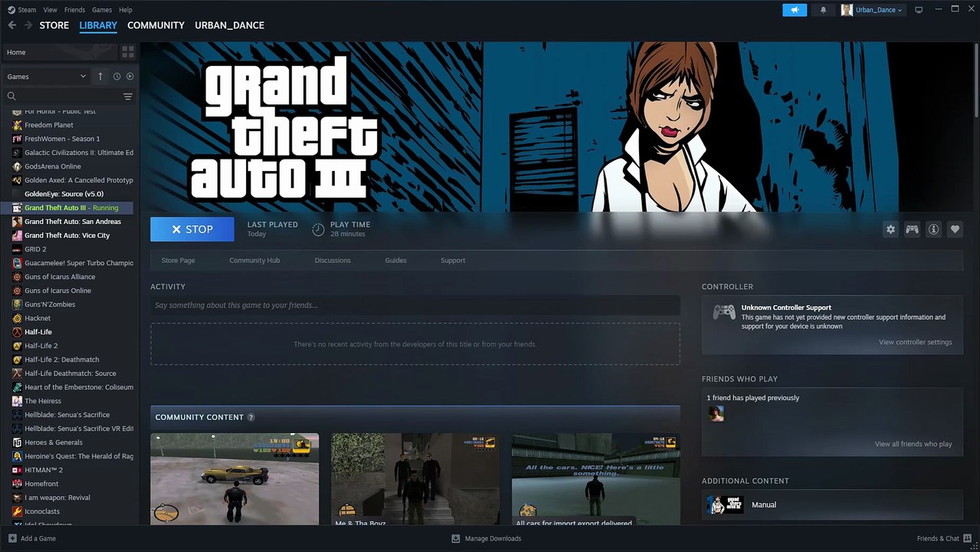Screen dimensions: 980x552
Task: Add game to favorites heart icon
Action: pos(955,229)
